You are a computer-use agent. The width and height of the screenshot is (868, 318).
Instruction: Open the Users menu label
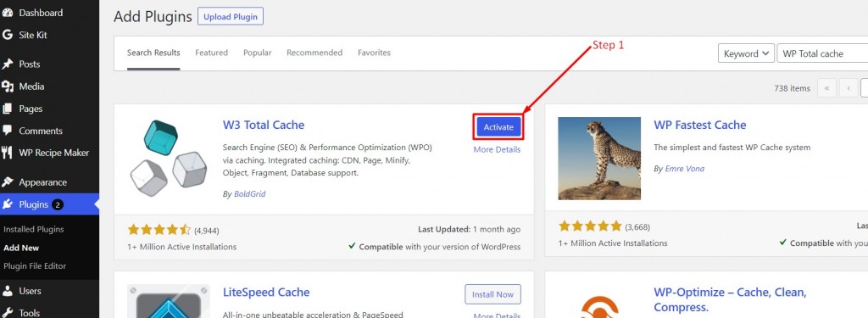(30, 291)
